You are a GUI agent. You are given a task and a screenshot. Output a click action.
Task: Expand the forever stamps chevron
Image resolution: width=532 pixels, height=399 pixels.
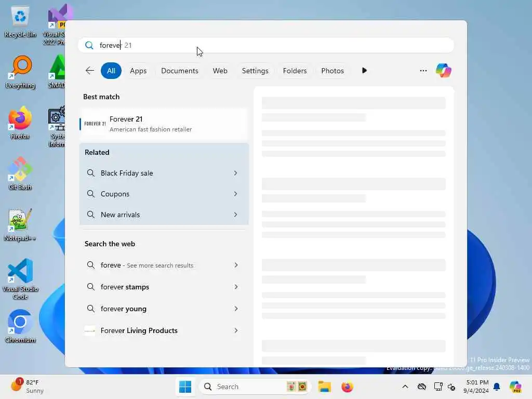(x=236, y=287)
